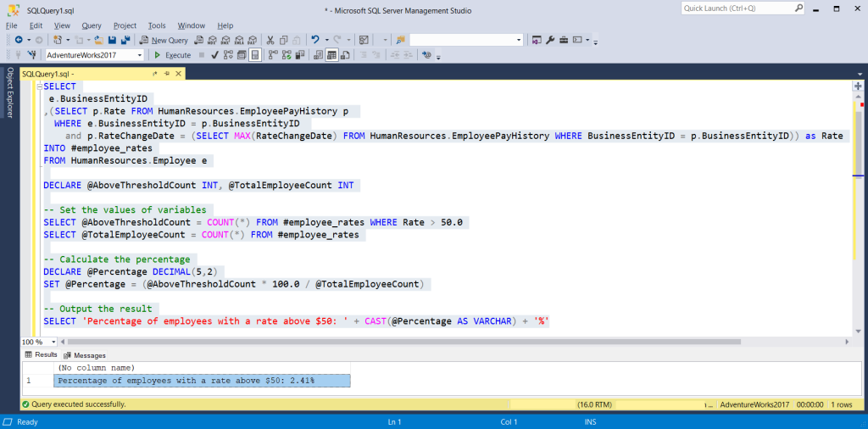Open the 100 % zoom dropdown

coord(53,342)
